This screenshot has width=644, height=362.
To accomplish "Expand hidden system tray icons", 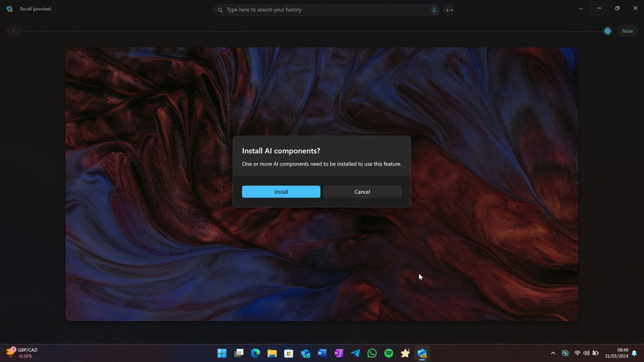I will click(553, 353).
